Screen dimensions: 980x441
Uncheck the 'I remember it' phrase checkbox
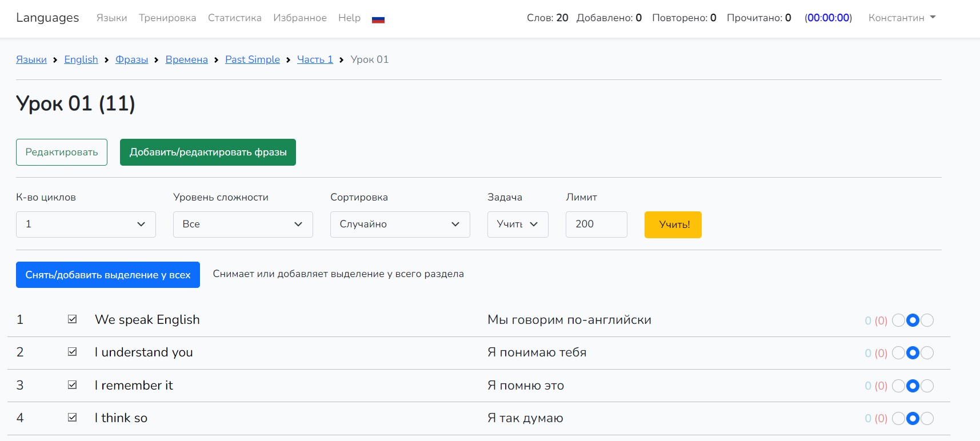(73, 385)
